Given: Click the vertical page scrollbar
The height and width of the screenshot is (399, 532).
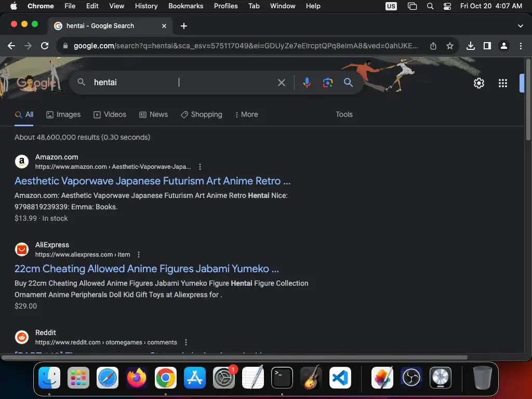Looking at the screenshot, I should 528,100.
